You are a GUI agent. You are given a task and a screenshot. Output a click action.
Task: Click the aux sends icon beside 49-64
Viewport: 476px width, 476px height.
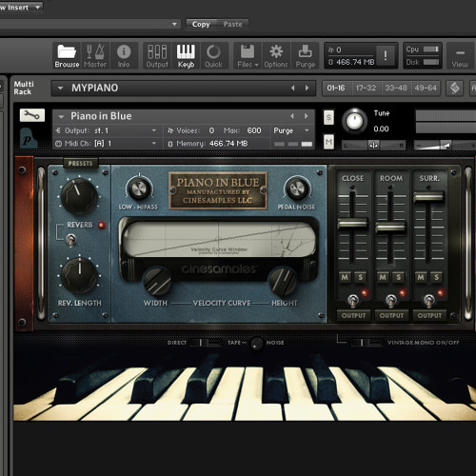[x=454, y=88]
